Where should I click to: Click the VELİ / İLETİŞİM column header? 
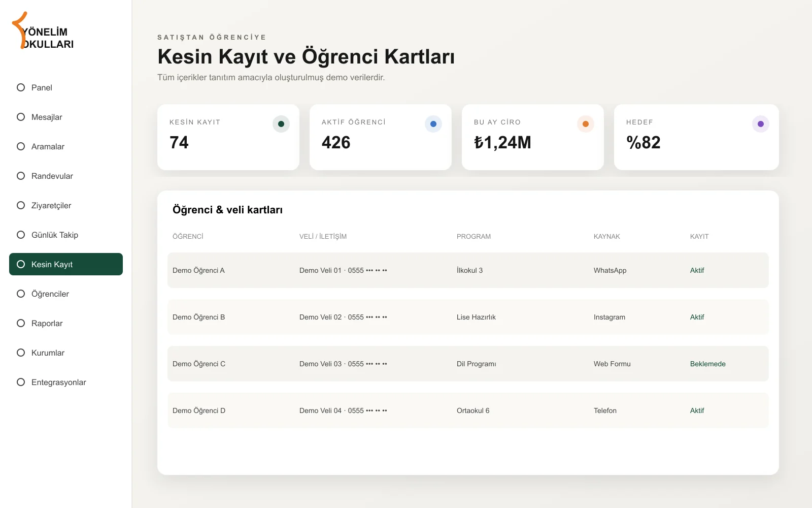[x=323, y=236]
